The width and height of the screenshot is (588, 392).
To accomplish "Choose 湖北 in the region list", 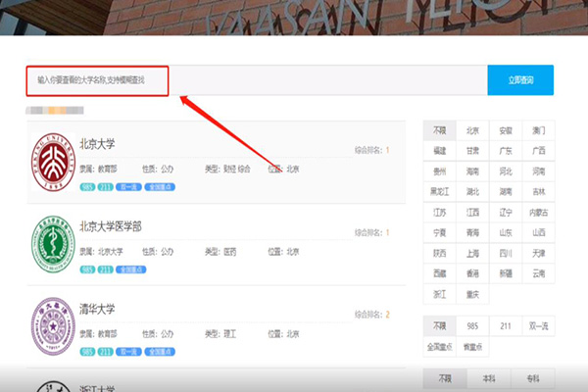I will (x=472, y=192).
